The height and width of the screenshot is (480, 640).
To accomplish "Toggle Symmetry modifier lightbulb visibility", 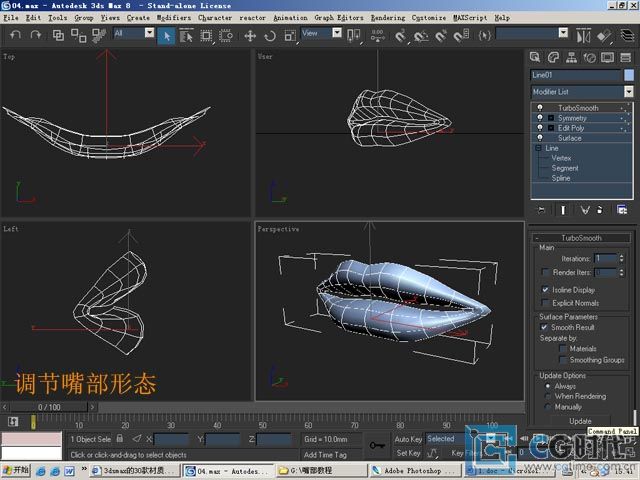I will [x=540, y=118].
